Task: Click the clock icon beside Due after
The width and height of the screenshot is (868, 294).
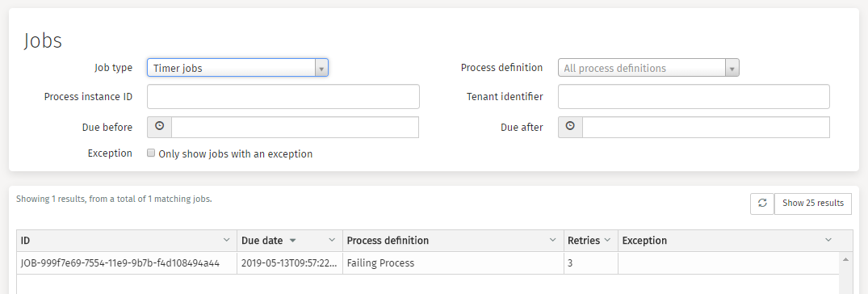Action: click(570, 127)
